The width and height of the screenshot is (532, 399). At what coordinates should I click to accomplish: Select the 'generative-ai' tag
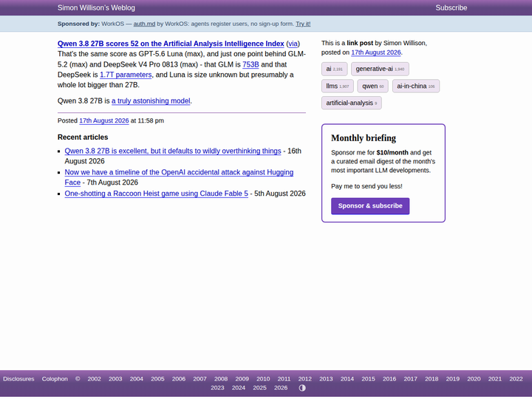380,69
